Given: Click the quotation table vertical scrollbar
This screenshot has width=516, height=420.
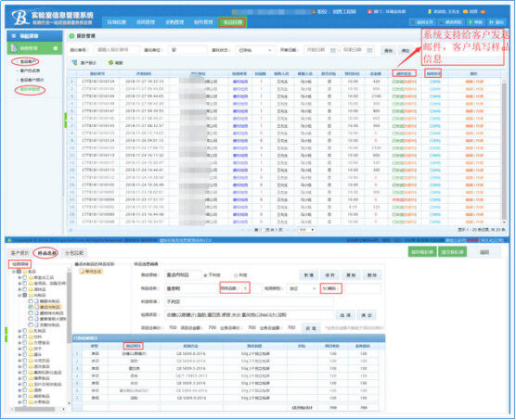Looking at the screenshot, I should pyautogui.click(x=504, y=151).
